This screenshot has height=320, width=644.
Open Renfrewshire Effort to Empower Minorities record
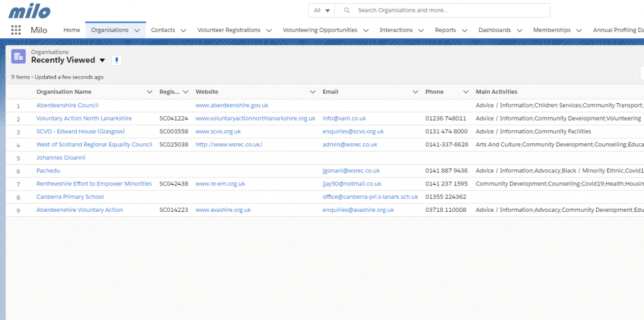[x=94, y=184]
